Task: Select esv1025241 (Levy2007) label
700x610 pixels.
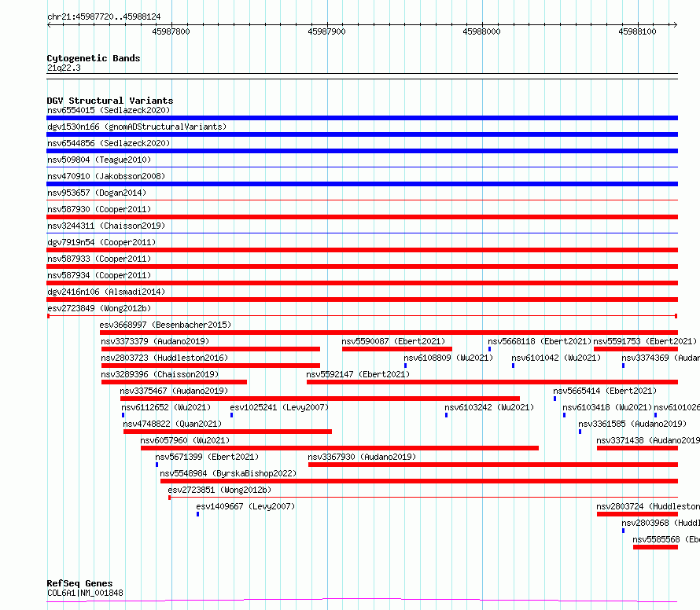Action: point(279,407)
